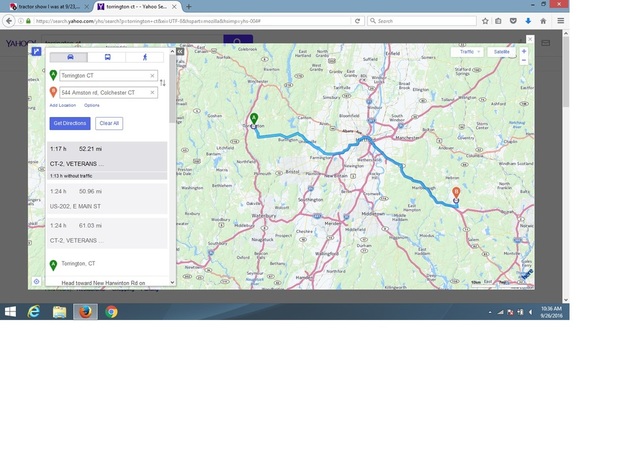Click the Add Location link
Screen dimensions: 640x460
(62, 105)
